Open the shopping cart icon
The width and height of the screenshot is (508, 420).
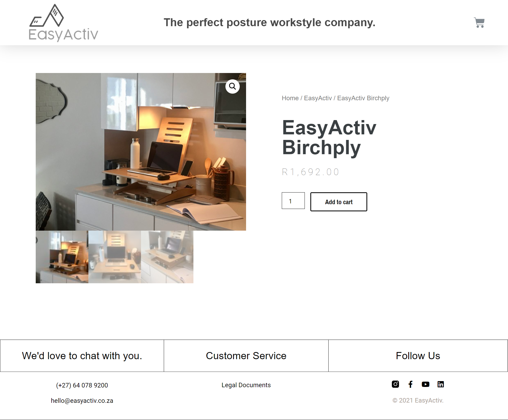pos(479,23)
